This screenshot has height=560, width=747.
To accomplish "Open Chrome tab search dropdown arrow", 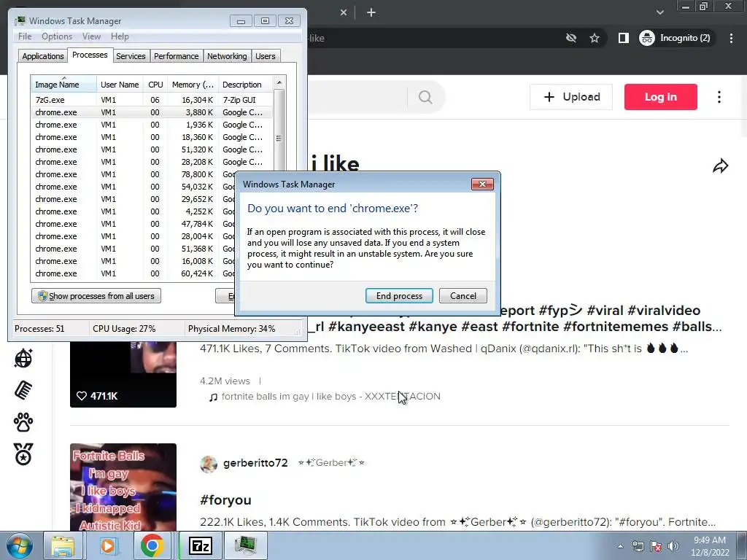I will tap(659, 12).
